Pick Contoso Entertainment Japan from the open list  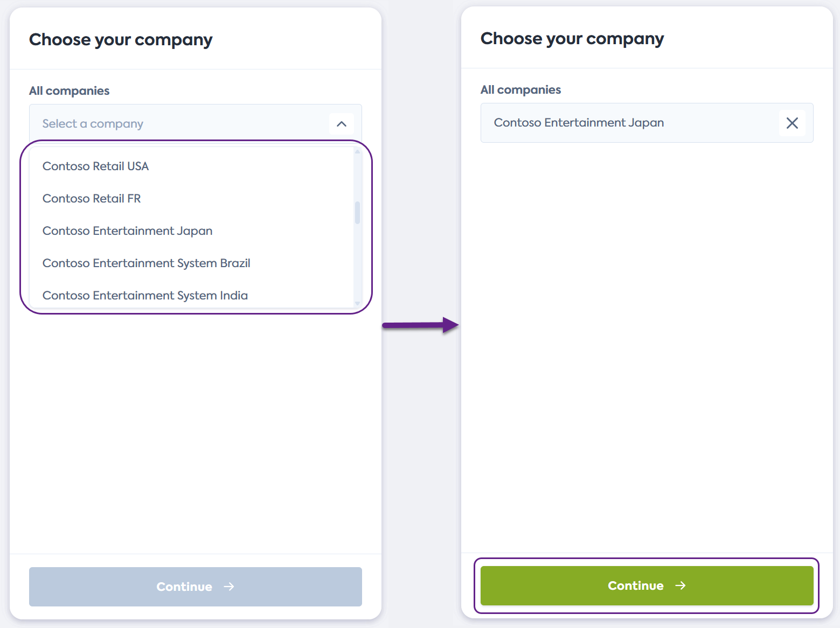pos(127,231)
